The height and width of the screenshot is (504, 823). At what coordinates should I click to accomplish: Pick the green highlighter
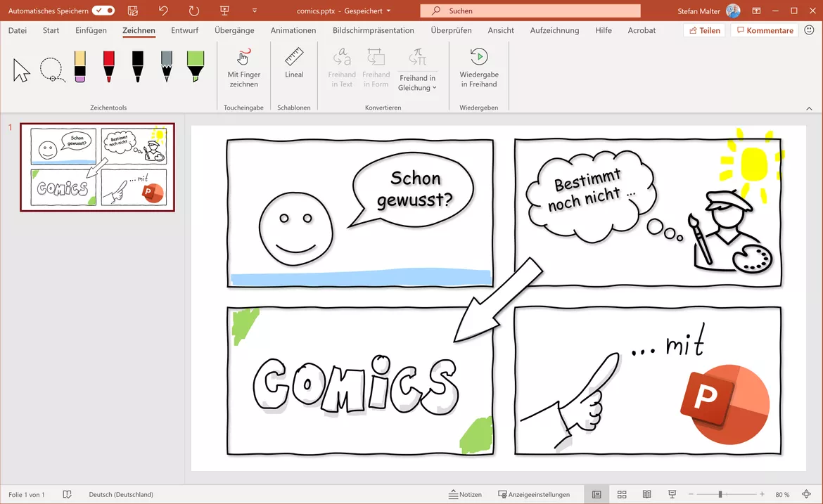point(196,67)
